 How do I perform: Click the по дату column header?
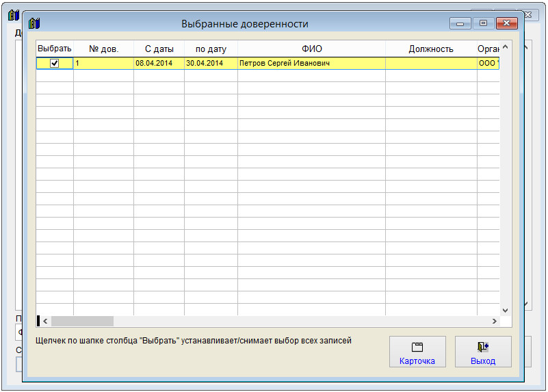coord(211,49)
